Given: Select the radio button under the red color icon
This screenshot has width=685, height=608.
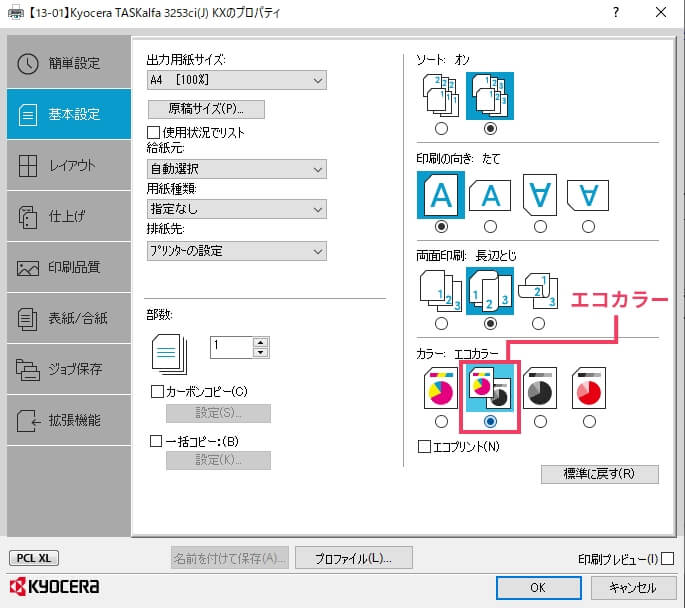Looking at the screenshot, I should [x=589, y=422].
